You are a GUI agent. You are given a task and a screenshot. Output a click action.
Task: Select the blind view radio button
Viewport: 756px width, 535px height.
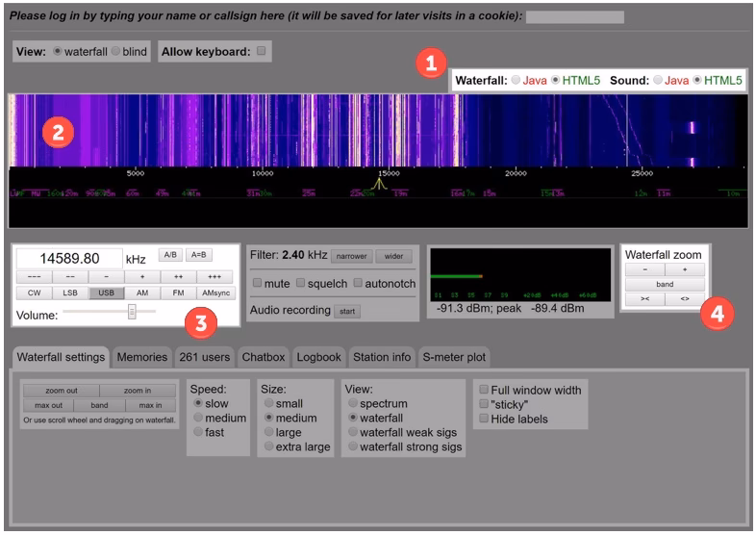coord(115,51)
